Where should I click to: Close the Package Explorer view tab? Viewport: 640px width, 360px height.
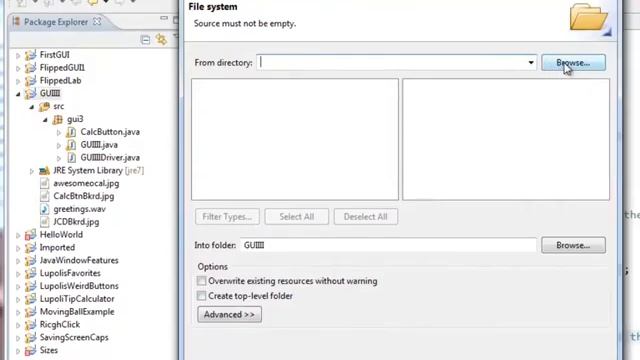tap(97, 22)
